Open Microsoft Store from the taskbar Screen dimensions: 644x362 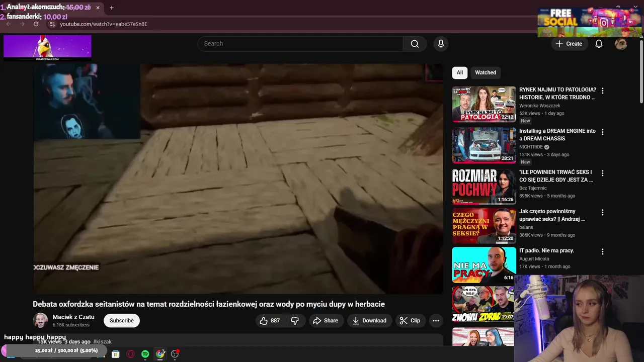[115, 354]
